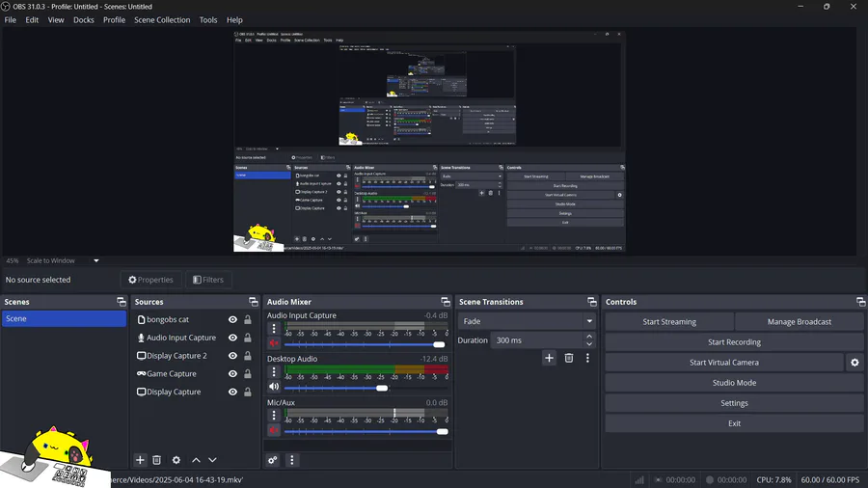Screen dimensions: 868x488
Task: Click Start Virtual Camera button
Action: click(x=724, y=363)
